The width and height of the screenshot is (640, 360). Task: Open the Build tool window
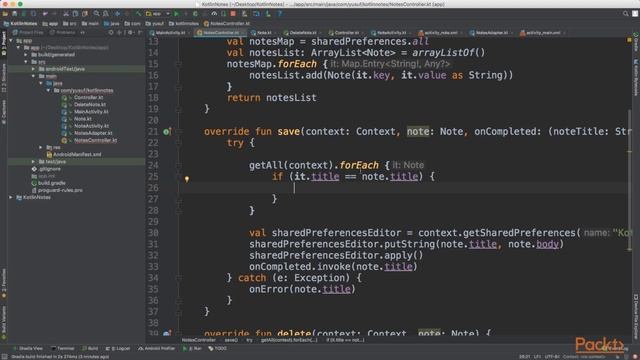point(90,349)
